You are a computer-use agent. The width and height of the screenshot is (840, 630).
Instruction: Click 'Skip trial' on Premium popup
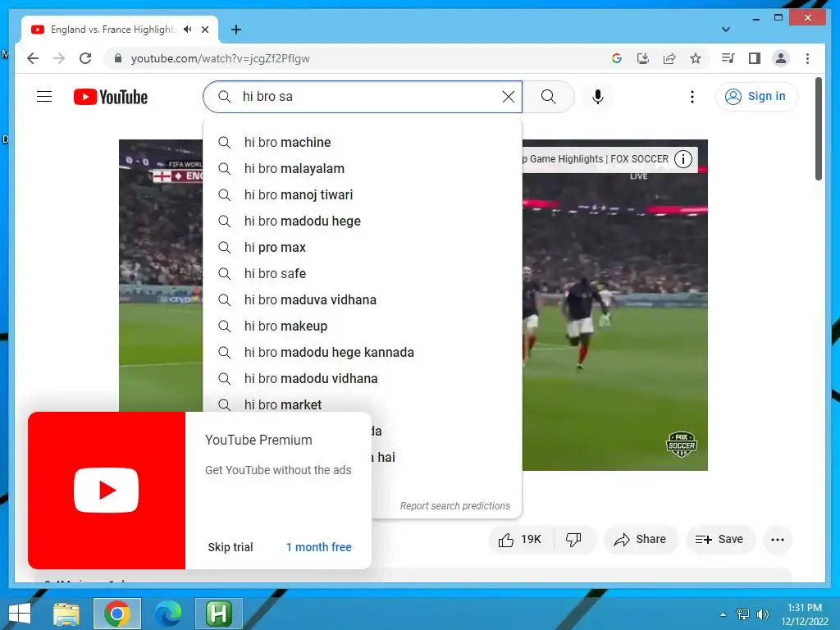[231, 547]
